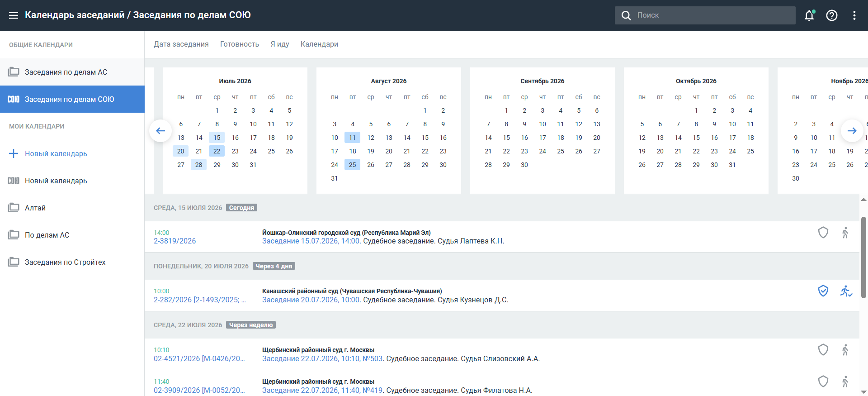The height and width of the screenshot is (396, 868).
Task: Click Октябрь 2026 month title
Action: tap(696, 81)
